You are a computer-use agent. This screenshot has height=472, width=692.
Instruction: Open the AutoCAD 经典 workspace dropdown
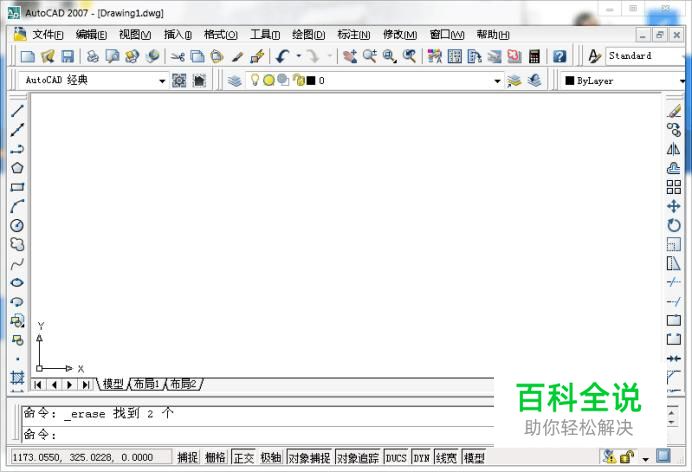162,81
